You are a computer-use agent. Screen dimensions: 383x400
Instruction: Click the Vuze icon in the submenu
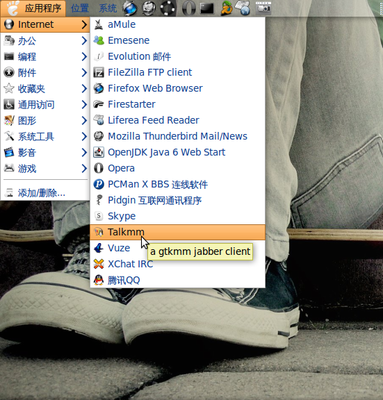98,248
